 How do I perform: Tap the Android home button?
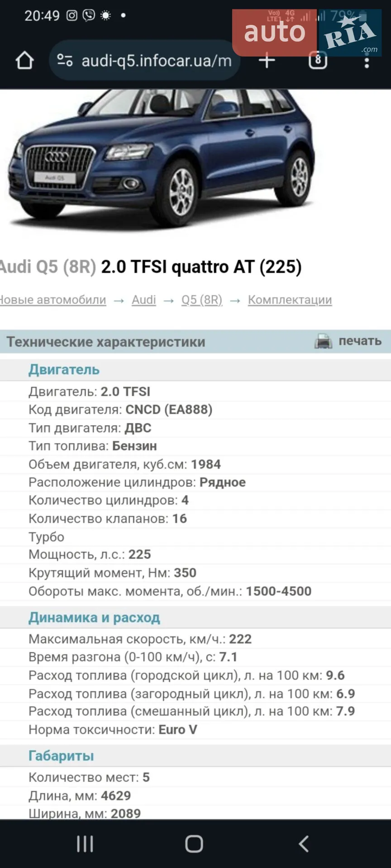point(194,844)
